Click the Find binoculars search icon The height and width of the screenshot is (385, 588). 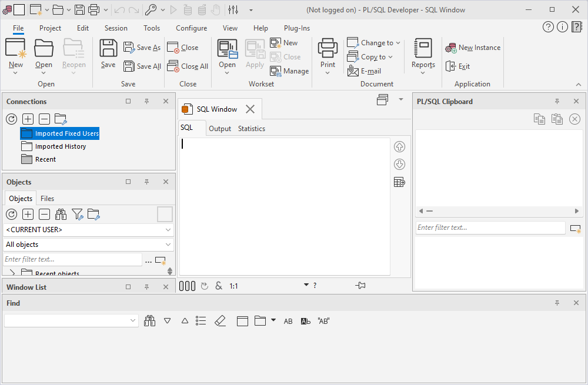(149, 321)
